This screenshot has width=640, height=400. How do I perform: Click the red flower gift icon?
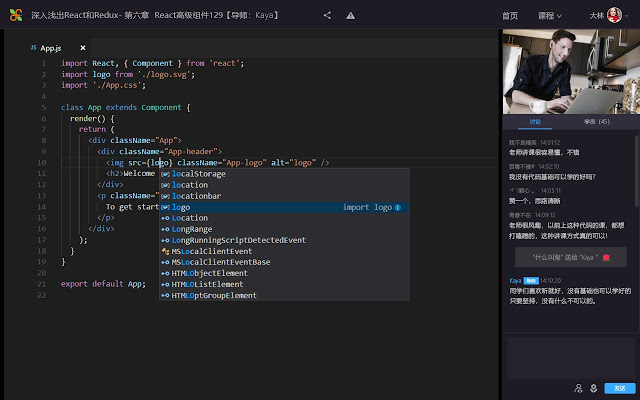606,257
